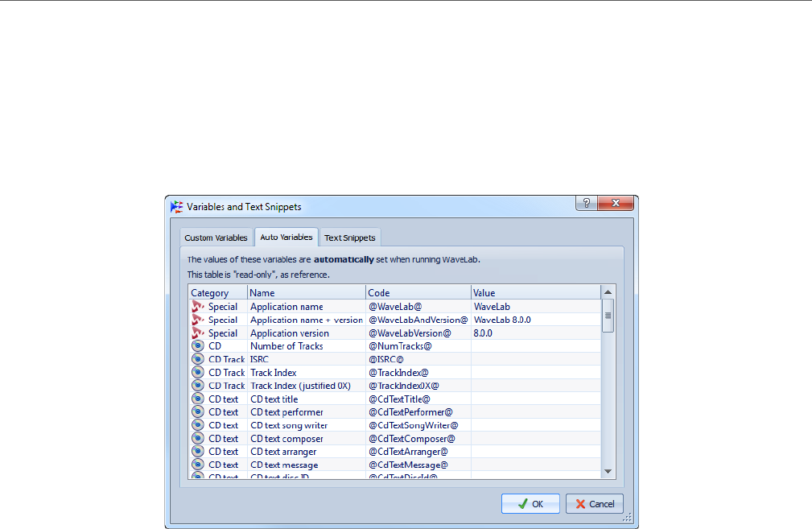Viewport: 812px width, 529px height.
Task: Click the CD icon in CD text arranger row
Action: (198, 451)
